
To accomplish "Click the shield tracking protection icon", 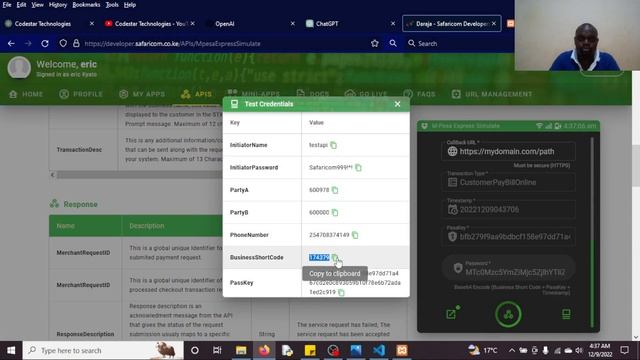I will pyautogui.click(x=63, y=43).
